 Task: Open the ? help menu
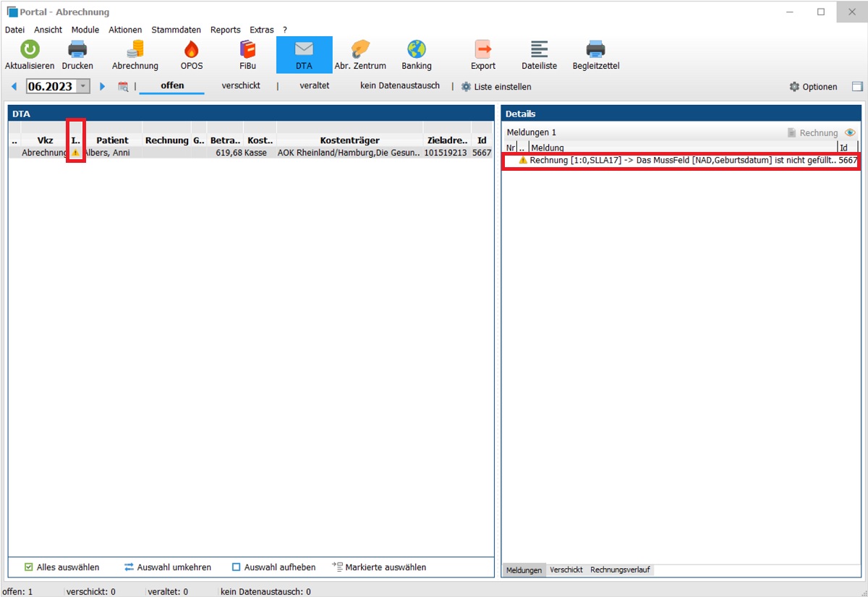[x=285, y=30]
